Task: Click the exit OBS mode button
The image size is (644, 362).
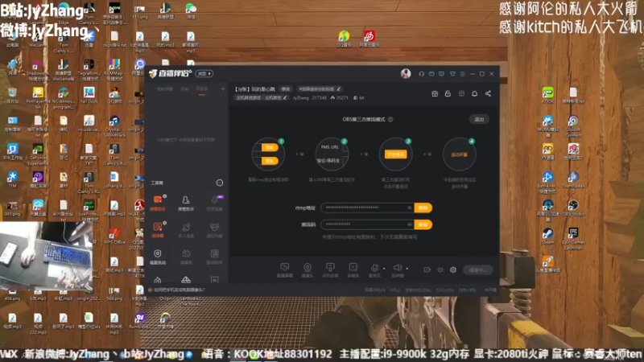Action: pos(479,119)
